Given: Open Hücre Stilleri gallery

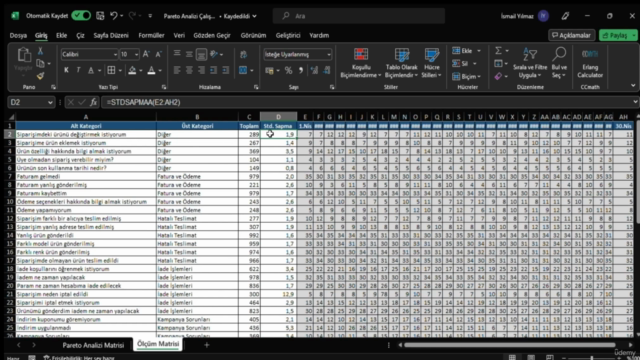Looking at the screenshot, I should pos(431,63).
